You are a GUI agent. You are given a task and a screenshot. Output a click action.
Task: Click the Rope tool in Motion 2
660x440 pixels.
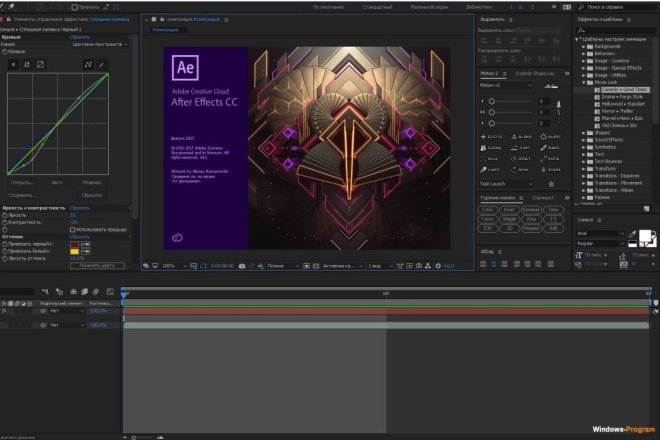[x=550, y=159]
